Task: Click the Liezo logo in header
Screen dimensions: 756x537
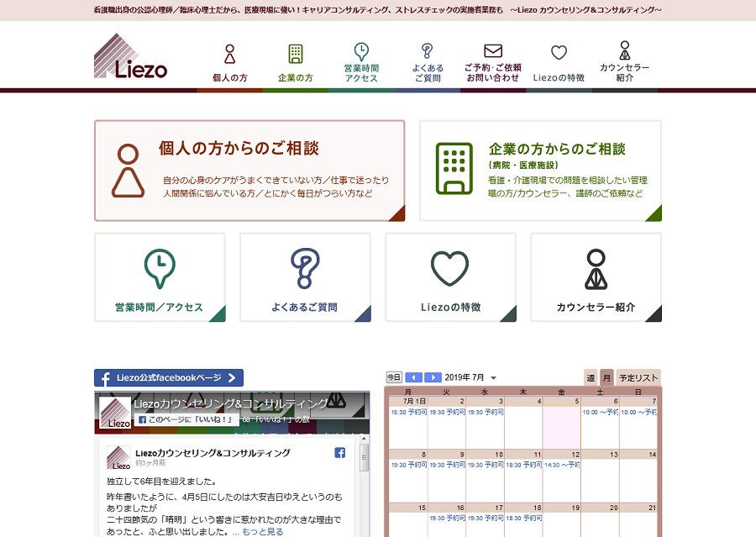Action: [131, 56]
